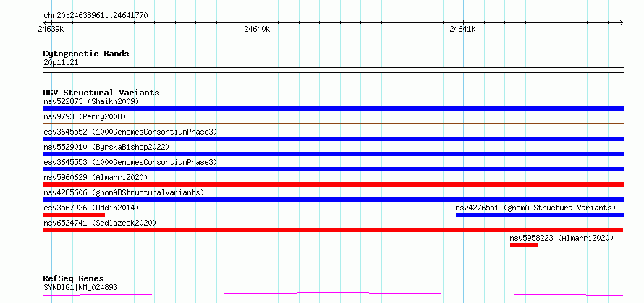Select the blue bar under esv3645552
This screenshot has width=644, height=303.
333,139
